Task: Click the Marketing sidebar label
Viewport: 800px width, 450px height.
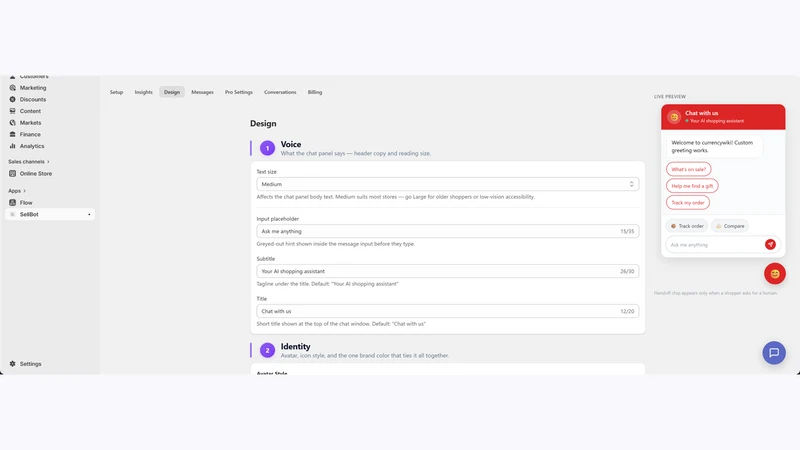Action: click(x=33, y=88)
